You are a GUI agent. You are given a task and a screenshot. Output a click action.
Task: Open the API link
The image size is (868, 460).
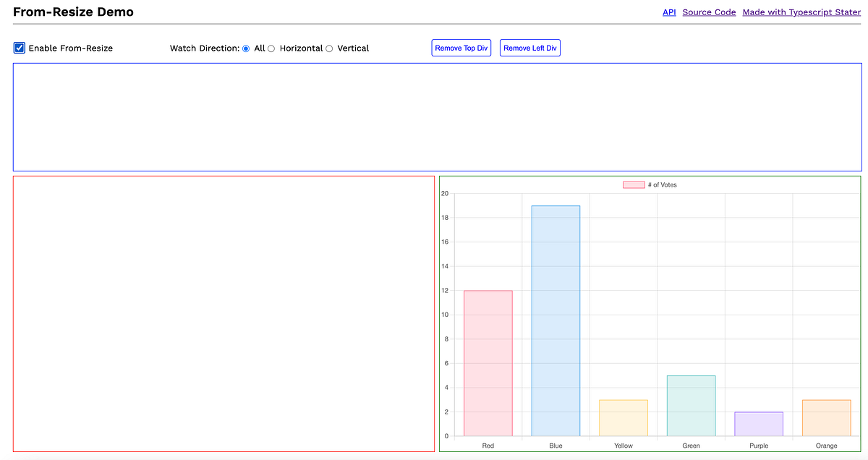point(668,12)
